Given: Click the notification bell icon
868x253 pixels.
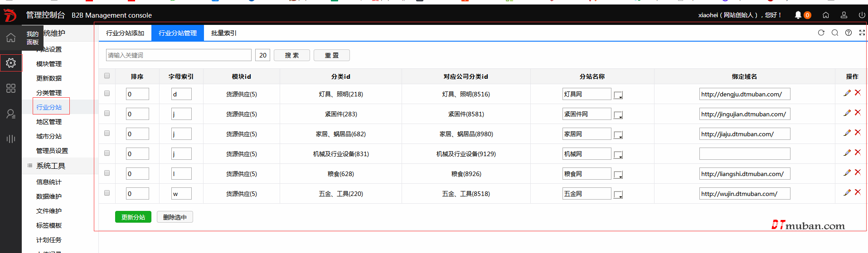Looking at the screenshot, I should pos(798,15).
